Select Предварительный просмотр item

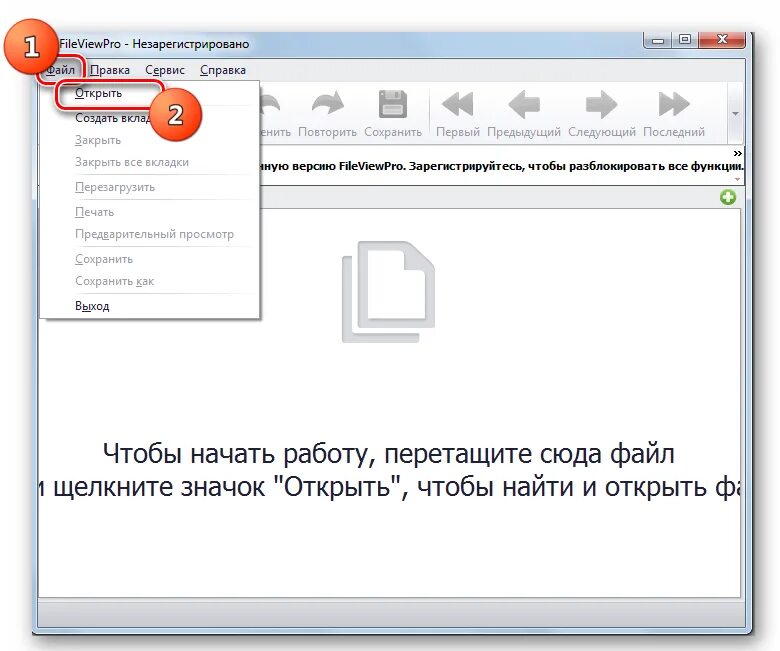click(149, 234)
